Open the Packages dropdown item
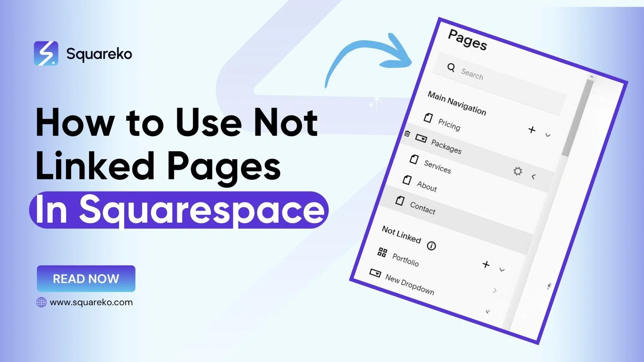 (446, 147)
